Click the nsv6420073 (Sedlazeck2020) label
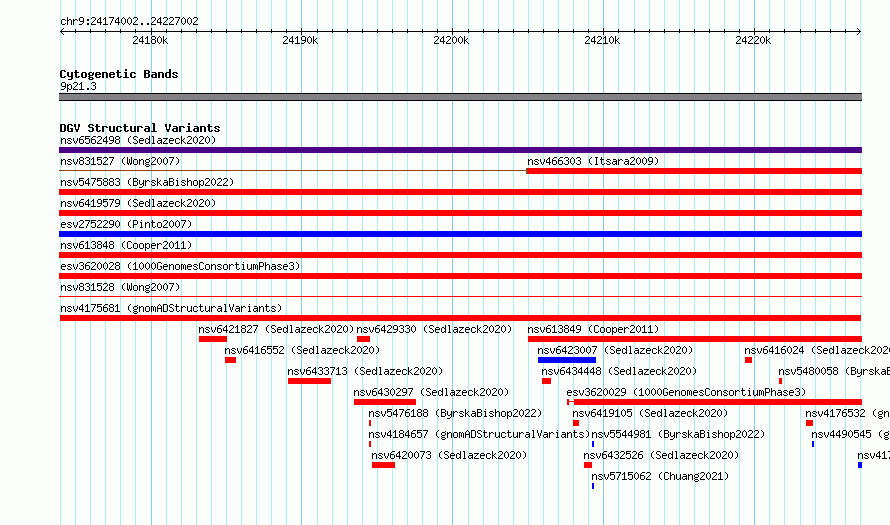This screenshot has height=525, width=890. [x=449, y=455]
